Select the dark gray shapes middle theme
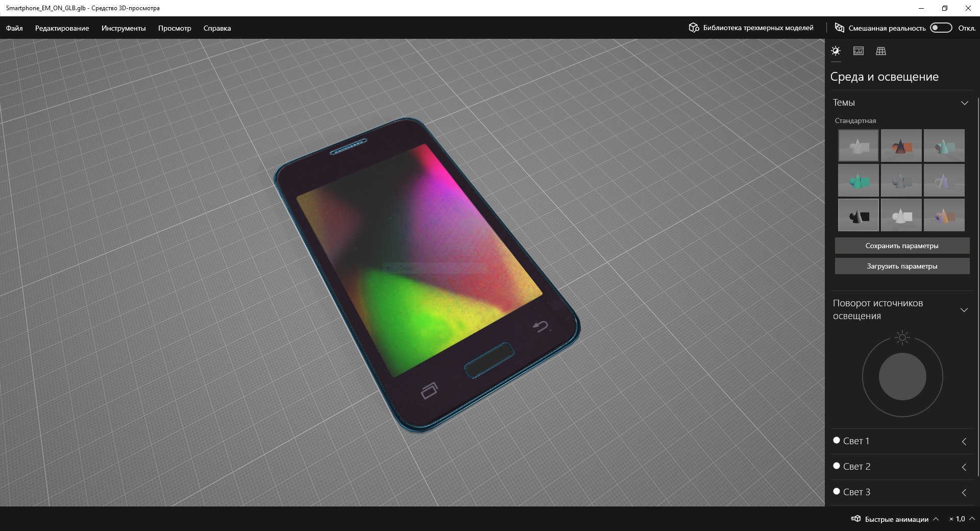980x531 pixels. [901, 180]
